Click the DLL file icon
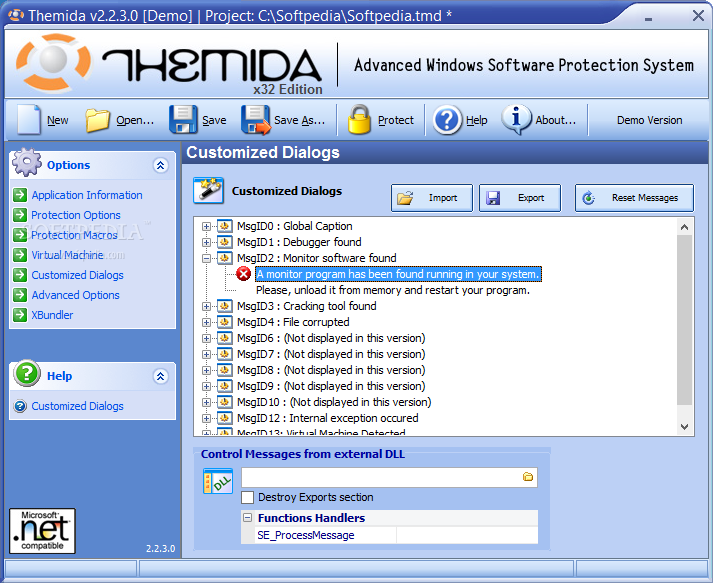This screenshot has width=713, height=583. pyautogui.click(x=218, y=481)
